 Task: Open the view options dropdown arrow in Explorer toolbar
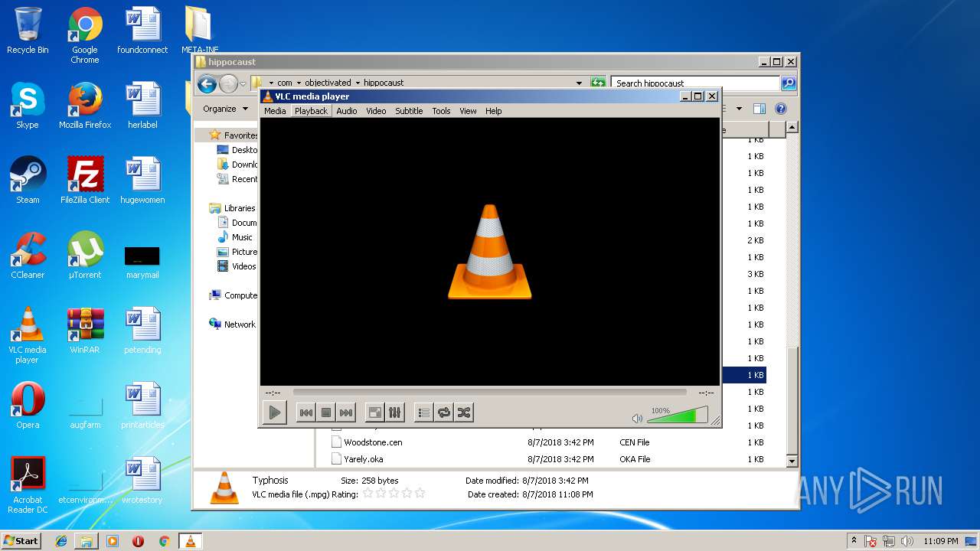tap(739, 109)
